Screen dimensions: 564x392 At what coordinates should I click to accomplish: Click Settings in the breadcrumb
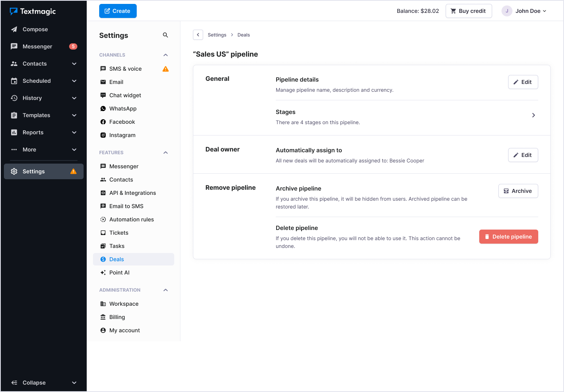217,35
